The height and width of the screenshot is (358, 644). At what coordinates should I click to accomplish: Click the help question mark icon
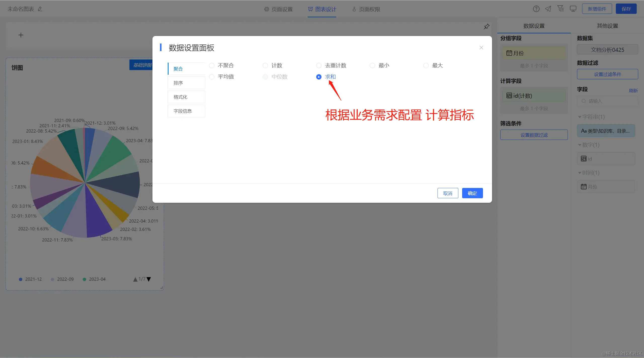[x=536, y=9]
